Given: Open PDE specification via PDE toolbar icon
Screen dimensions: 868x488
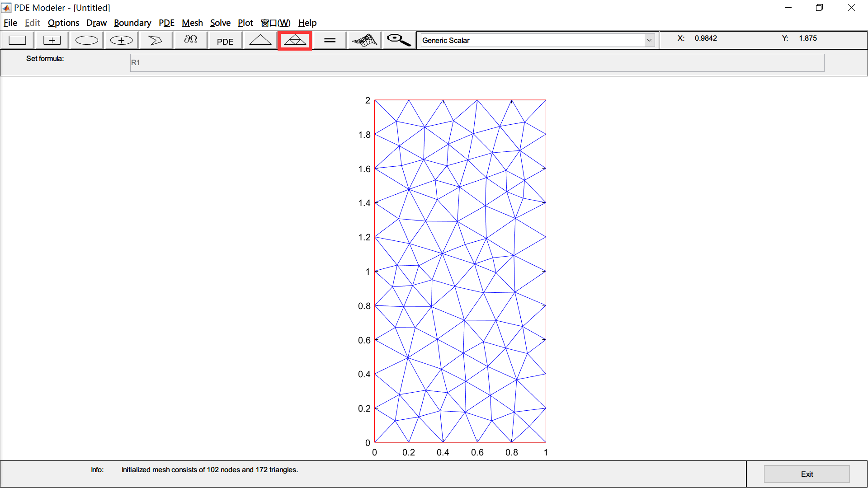Looking at the screenshot, I should [x=225, y=40].
